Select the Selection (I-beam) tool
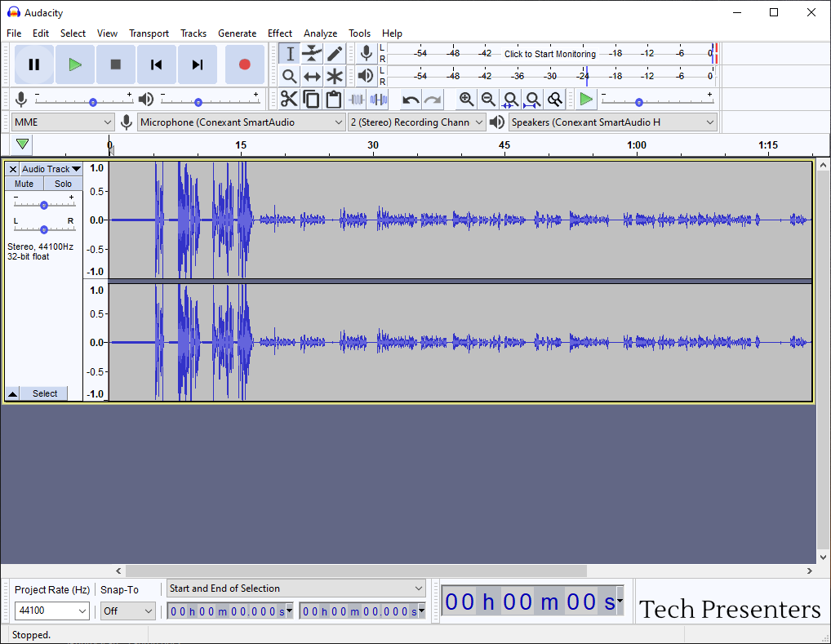 click(x=290, y=54)
